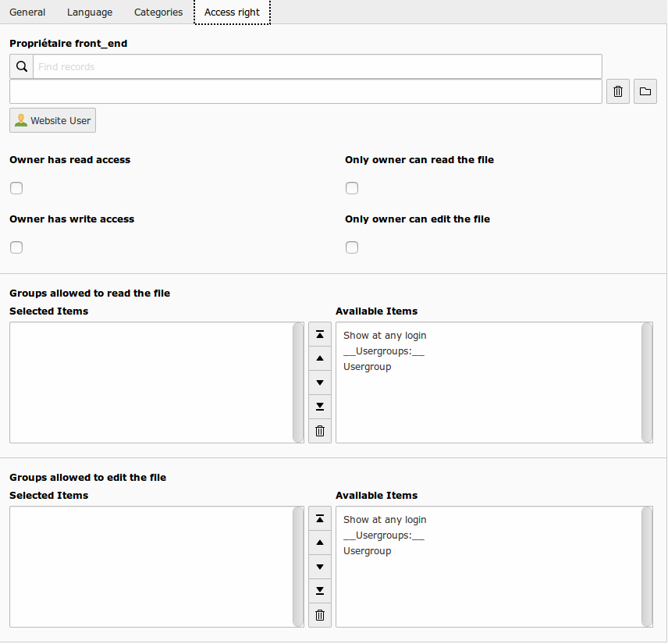Image resolution: width=668 pixels, height=644 pixels.
Task: Move read group to bottom
Action: pyautogui.click(x=320, y=407)
